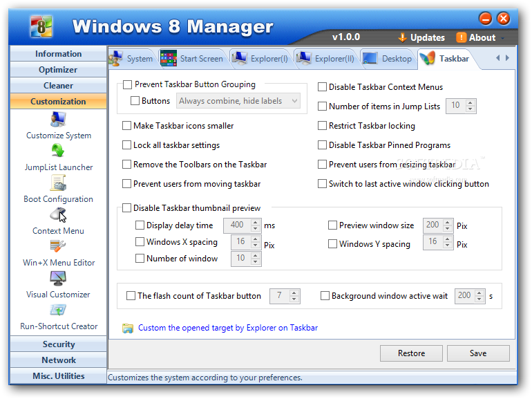The height and width of the screenshot is (399, 532).
Task: Open Customize System icon in sidebar
Action: 58,120
